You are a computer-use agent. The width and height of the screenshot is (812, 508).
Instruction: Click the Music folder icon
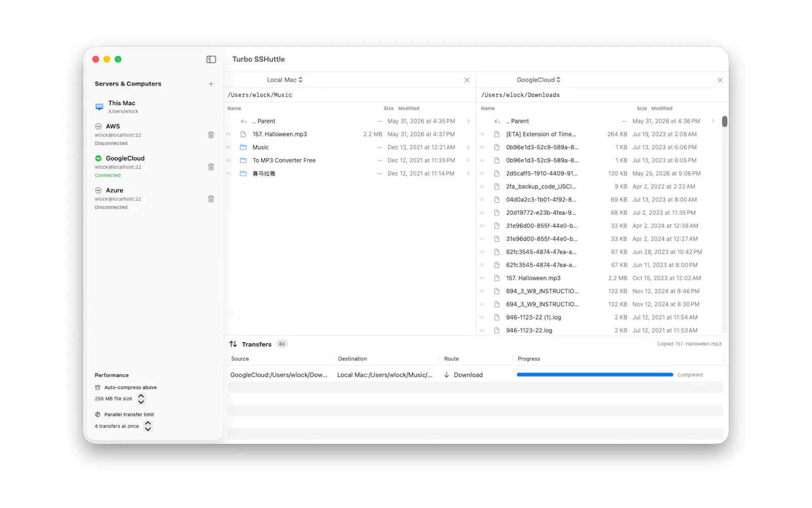point(243,147)
